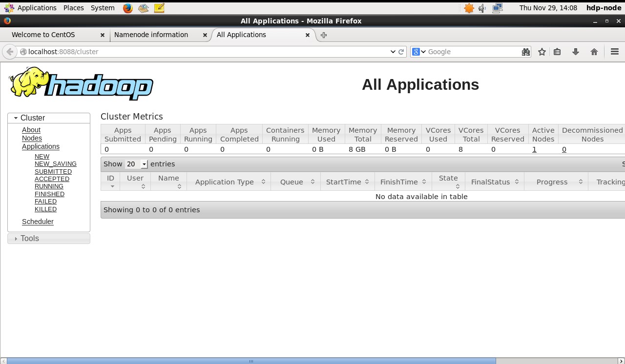
Task: Click the horizontal scrollbar thumb
Action: click(x=251, y=361)
